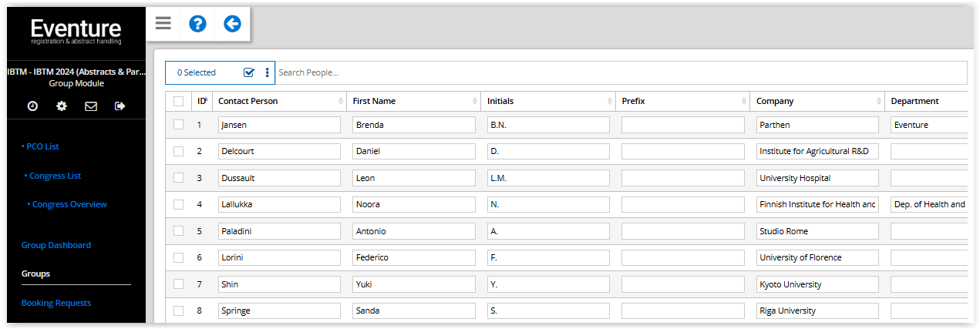
Task: Open the clock history icon in sidebar
Action: [32, 106]
